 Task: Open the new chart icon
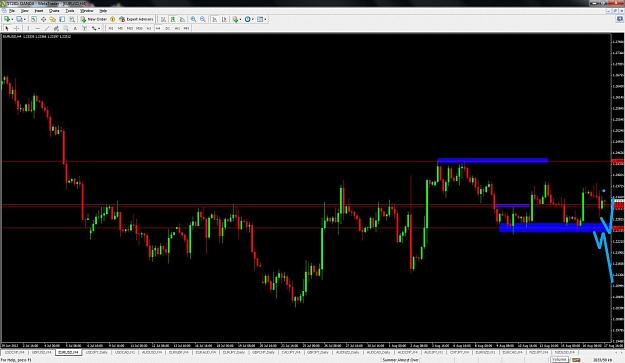[x=7, y=19]
